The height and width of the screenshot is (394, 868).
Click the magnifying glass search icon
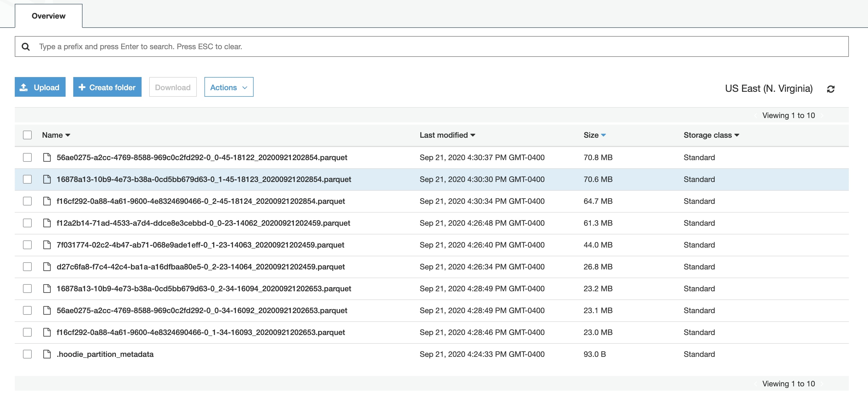click(x=26, y=46)
